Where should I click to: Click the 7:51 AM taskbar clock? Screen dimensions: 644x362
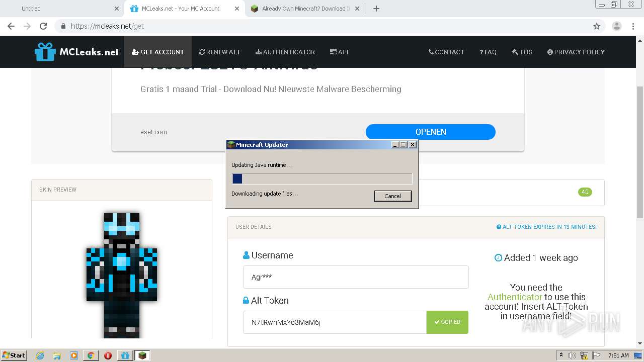tap(618, 355)
